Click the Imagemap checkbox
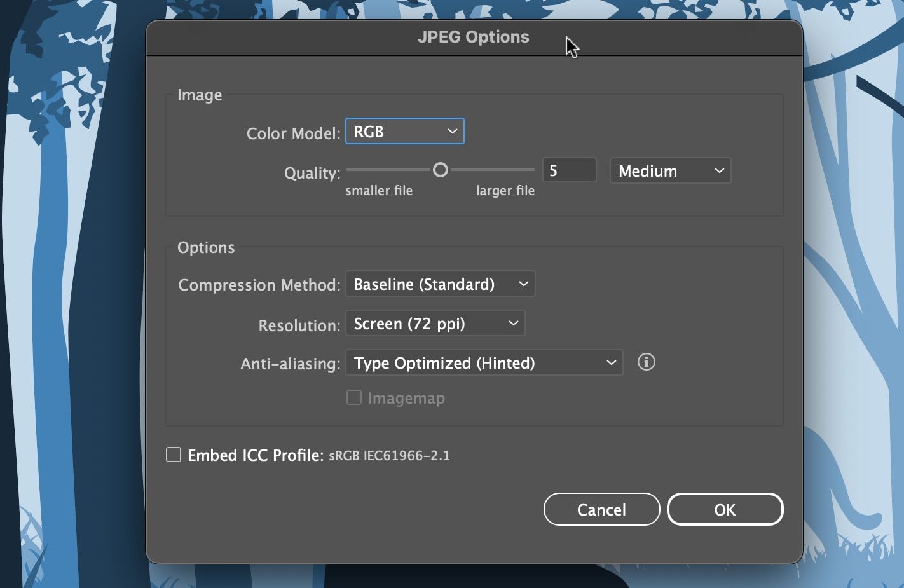The image size is (904, 588). (x=354, y=397)
